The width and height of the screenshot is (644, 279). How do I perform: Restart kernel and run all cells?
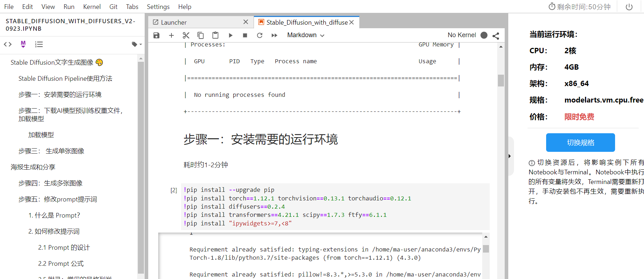point(274,35)
